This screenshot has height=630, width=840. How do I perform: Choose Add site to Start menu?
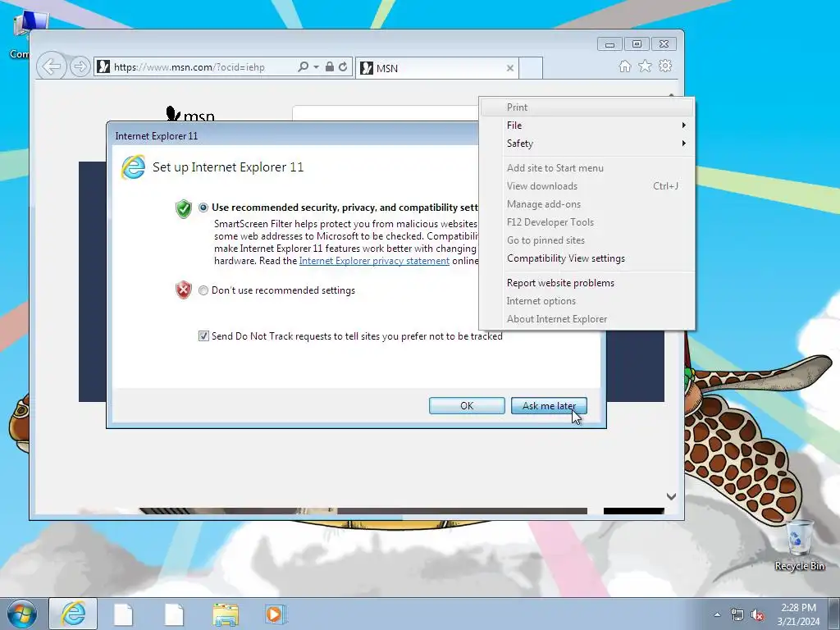[587, 167]
